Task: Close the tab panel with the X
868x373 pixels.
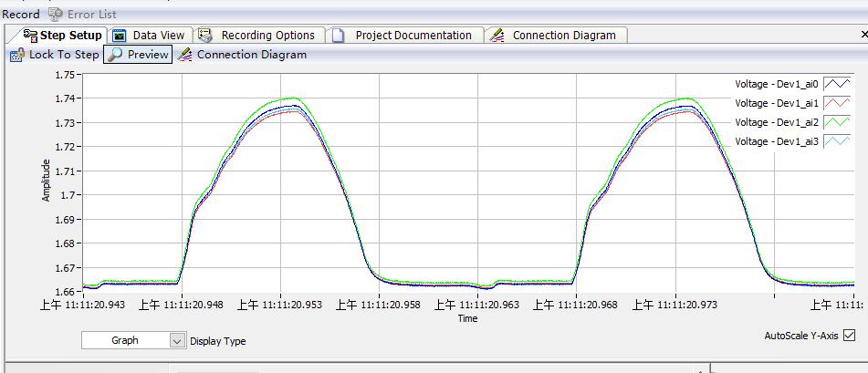Action: (x=864, y=35)
